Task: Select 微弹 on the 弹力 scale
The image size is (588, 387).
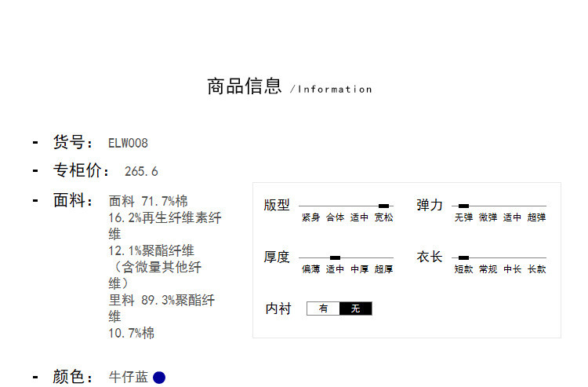Action: pos(488,217)
